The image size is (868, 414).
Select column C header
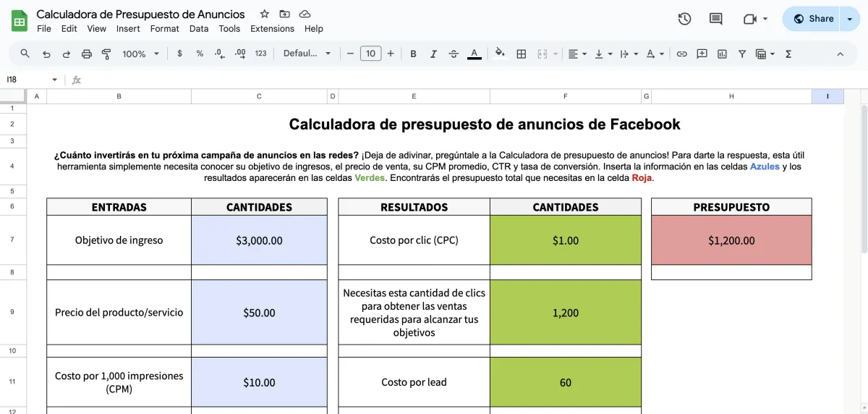pos(259,96)
